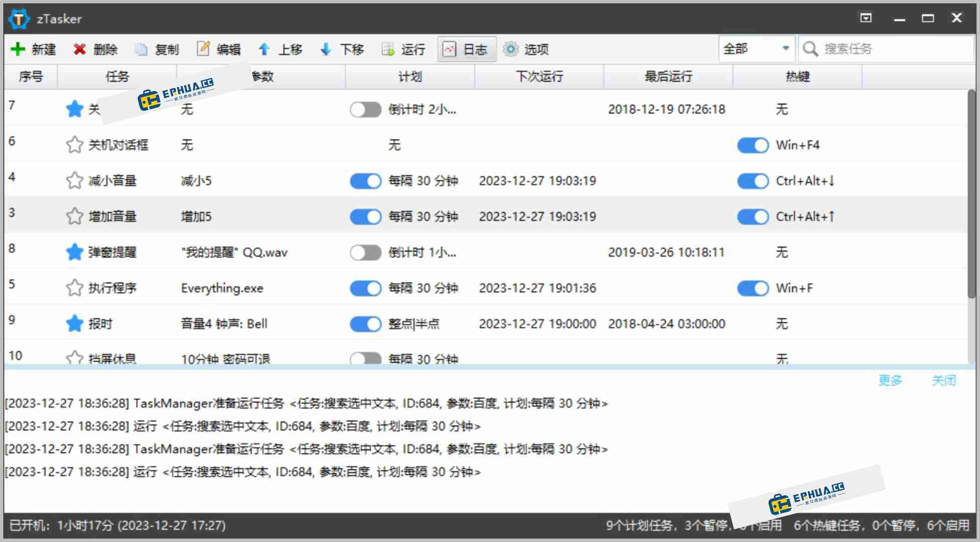
Task: Close the log panel with 关闭
Action: (x=944, y=380)
